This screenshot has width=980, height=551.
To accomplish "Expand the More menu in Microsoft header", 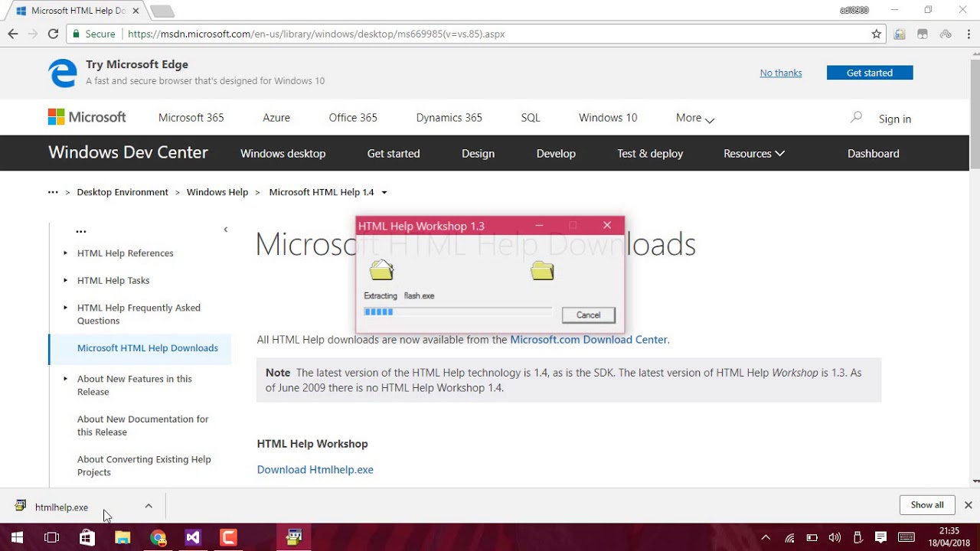I will 695,118.
